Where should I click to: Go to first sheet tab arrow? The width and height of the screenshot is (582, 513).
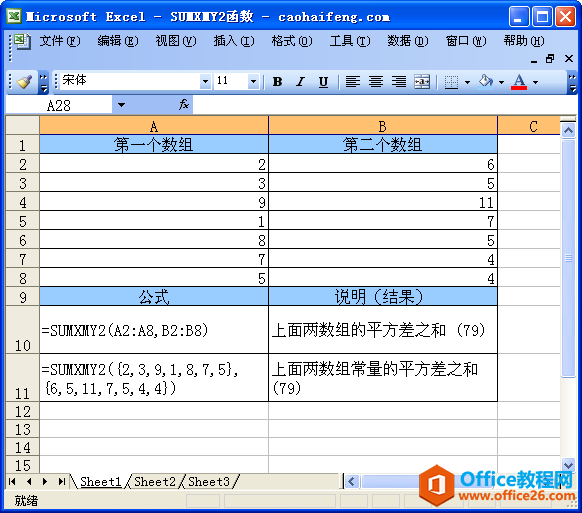point(12,481)
